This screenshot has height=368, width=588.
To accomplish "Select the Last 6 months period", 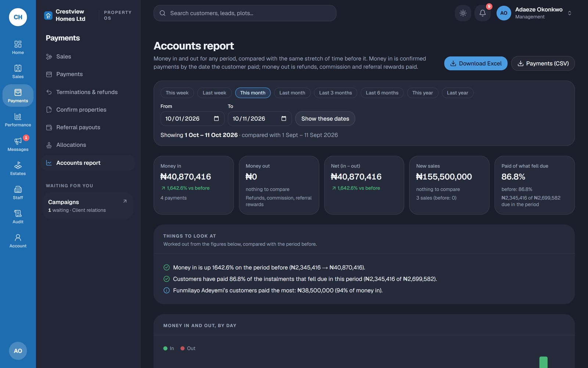I will (382, 93).
